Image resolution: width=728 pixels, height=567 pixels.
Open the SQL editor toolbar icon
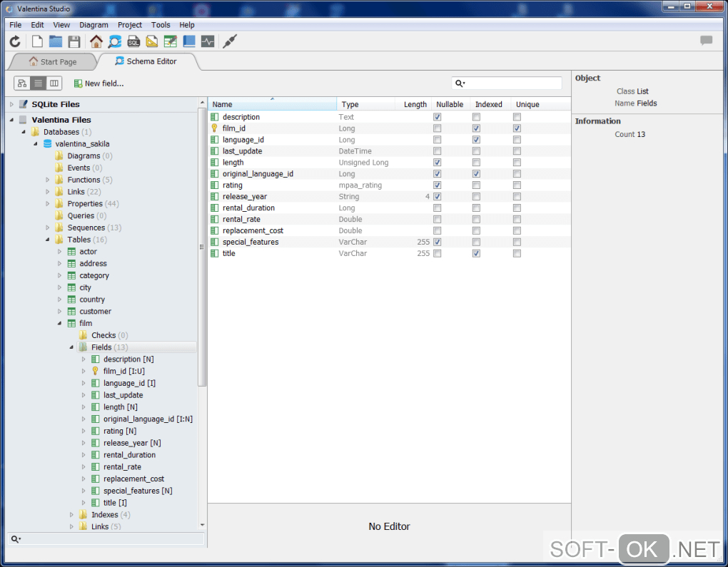(133, 42)
